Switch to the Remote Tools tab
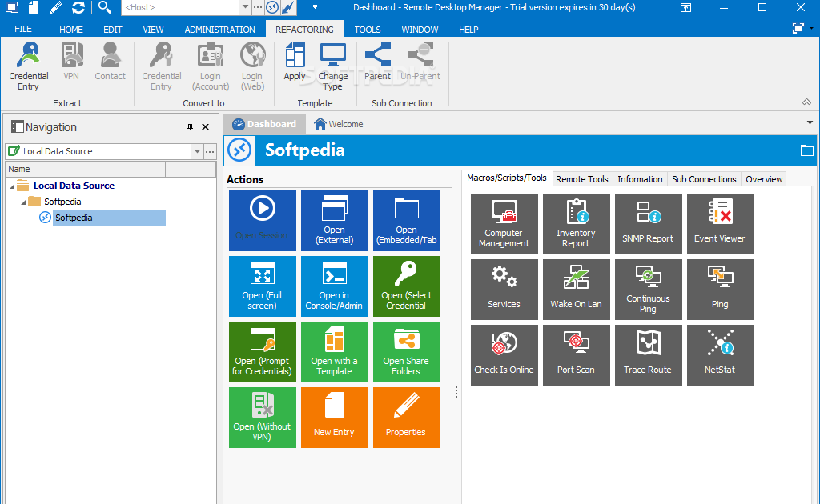Screen dimensions: 820x504 [x=581, y=179]
